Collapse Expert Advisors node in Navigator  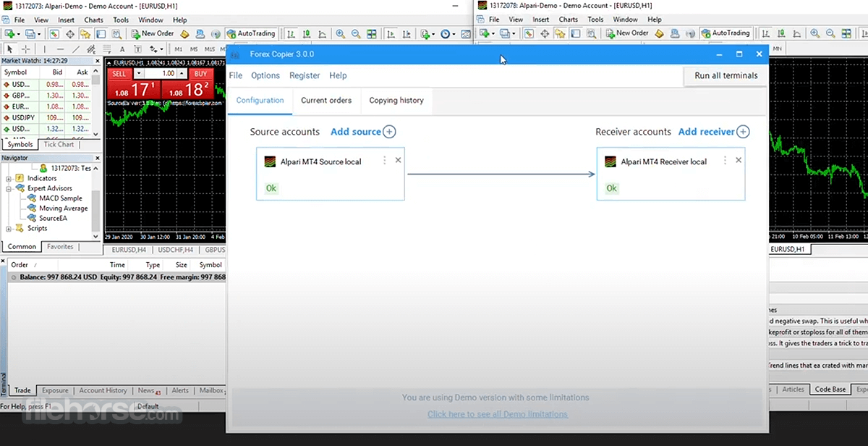[x=9, y=188]
